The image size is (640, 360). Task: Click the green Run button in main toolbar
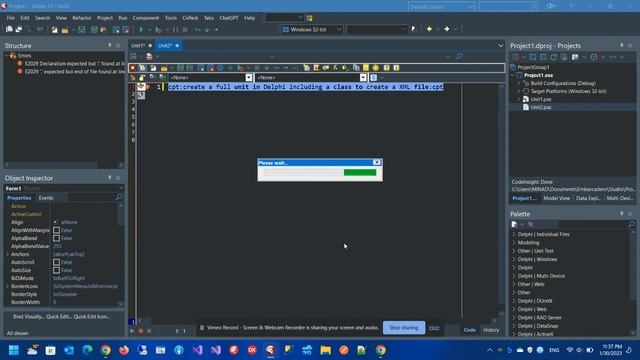pos(141,29)
